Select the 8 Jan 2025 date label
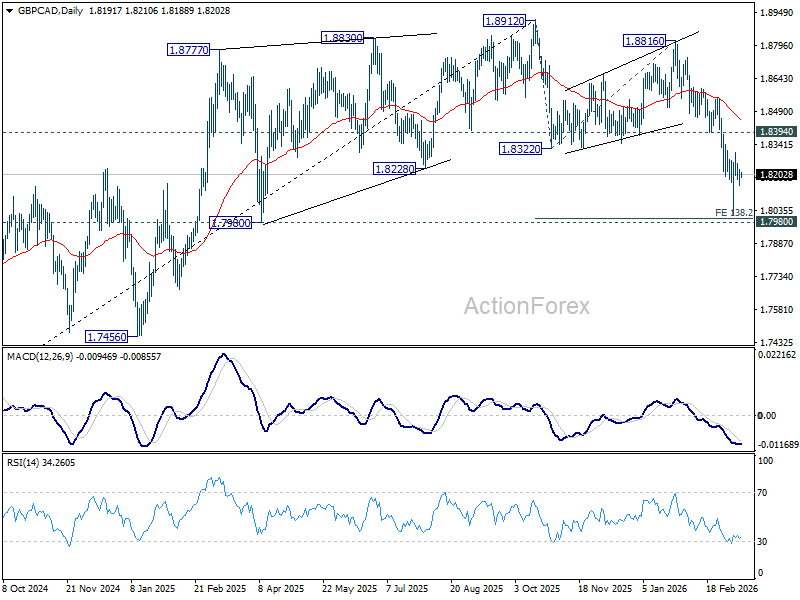 pos(153,589)
